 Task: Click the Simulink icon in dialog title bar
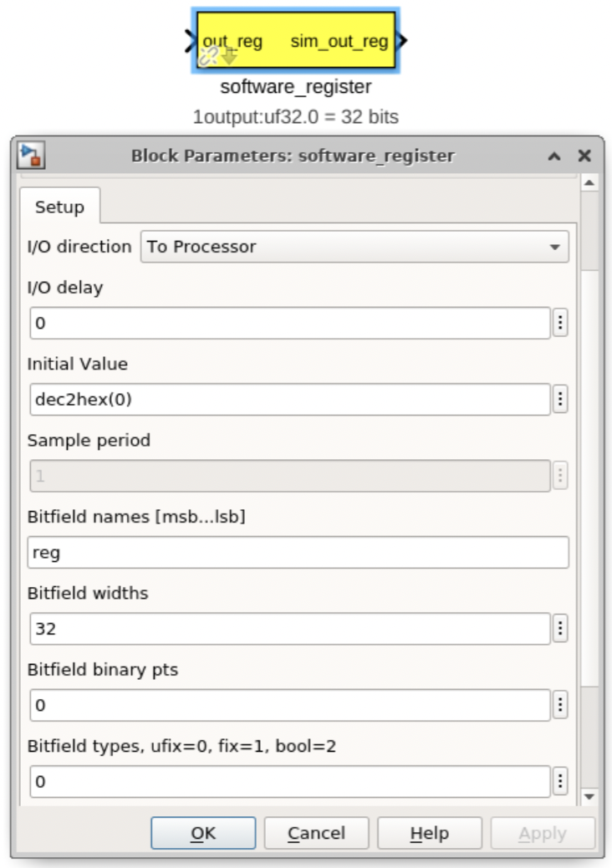click(32, 156)
